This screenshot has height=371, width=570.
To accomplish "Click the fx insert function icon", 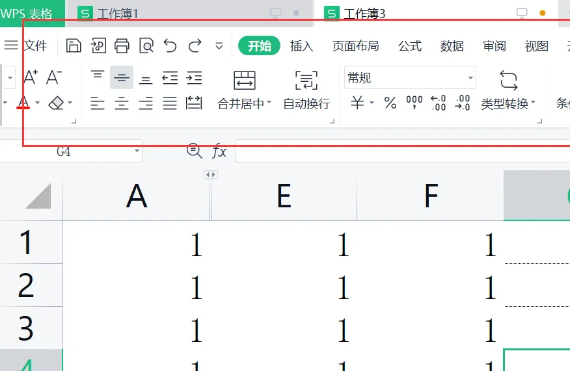I will coord(219,150).
